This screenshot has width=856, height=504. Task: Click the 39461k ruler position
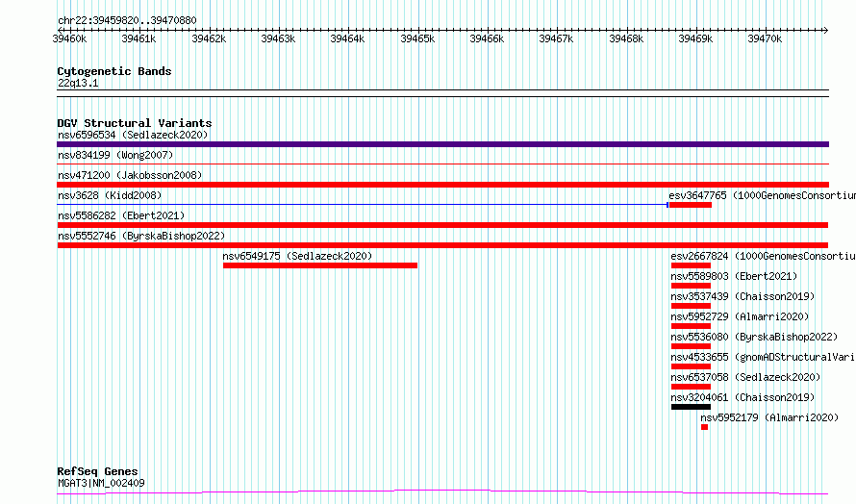[138, 38]
